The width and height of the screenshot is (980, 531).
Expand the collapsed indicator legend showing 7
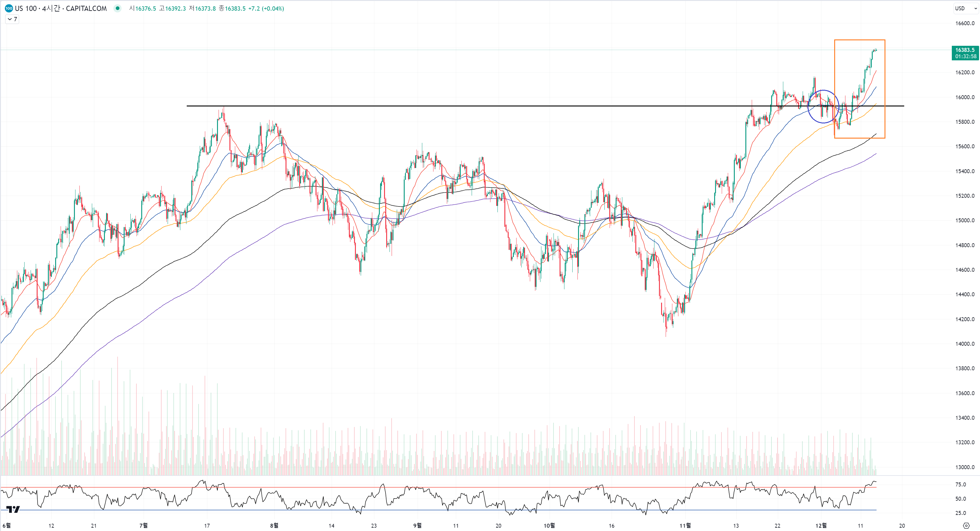tap(12, 19)
